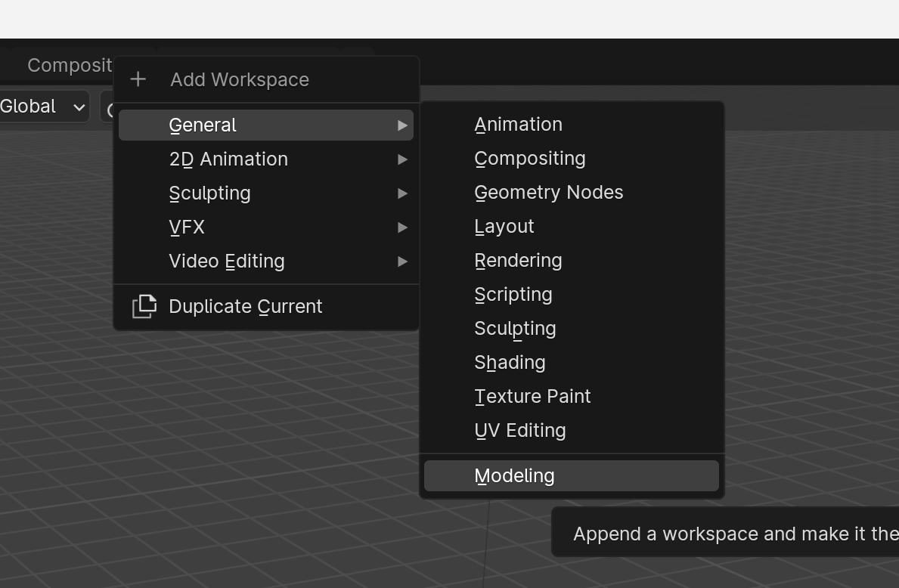899x588 pixels.
Task: Choose the Rendering workspace
Action: pos(518,260)
